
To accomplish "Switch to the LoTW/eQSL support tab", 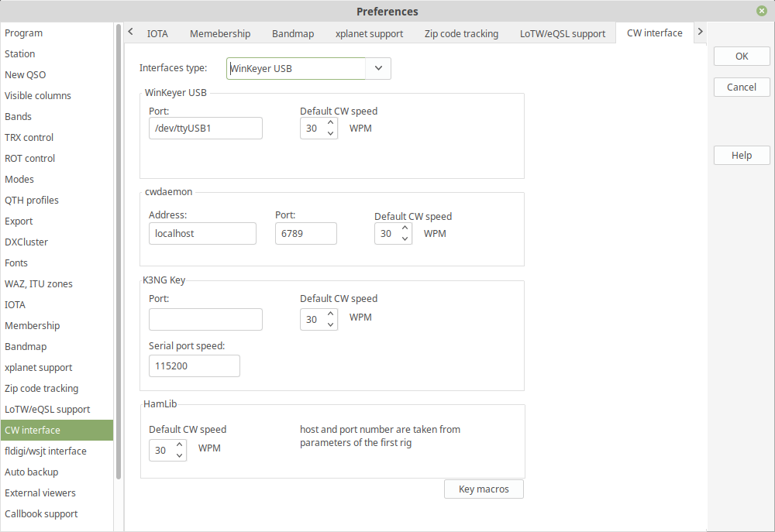I will coord(564,33).
